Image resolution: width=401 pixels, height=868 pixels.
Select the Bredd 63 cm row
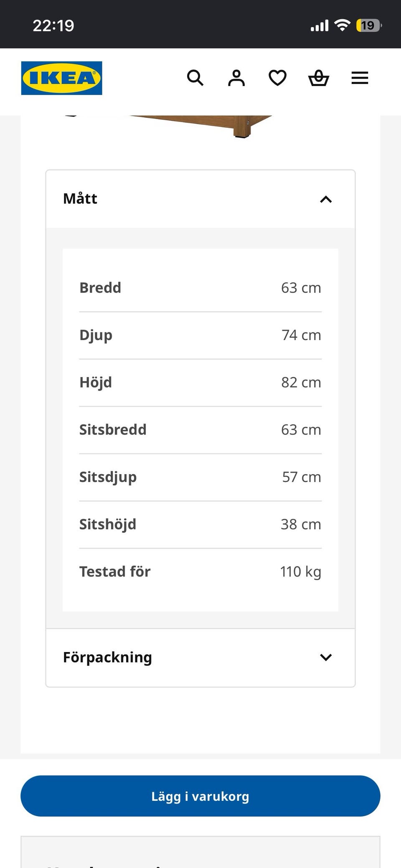(200, 288)
